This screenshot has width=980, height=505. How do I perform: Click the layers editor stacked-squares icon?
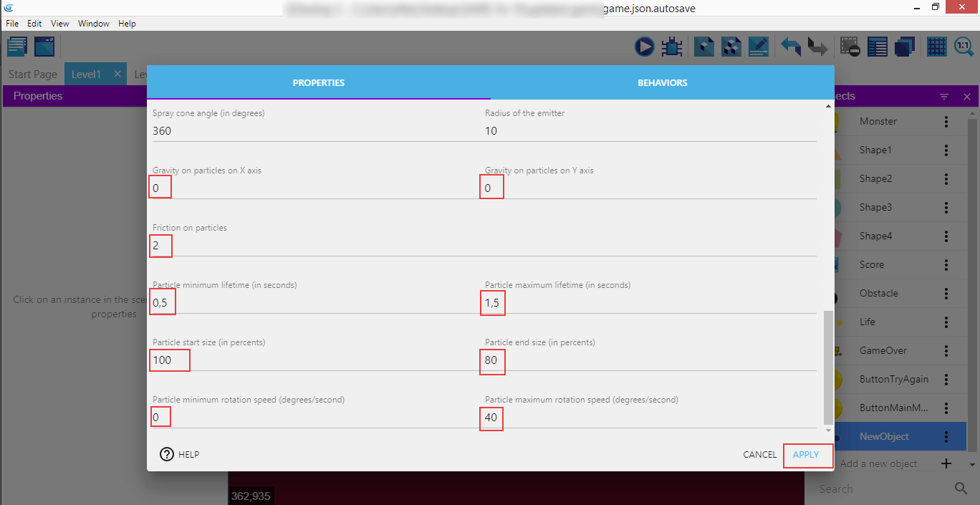click(x=905, y=47)
